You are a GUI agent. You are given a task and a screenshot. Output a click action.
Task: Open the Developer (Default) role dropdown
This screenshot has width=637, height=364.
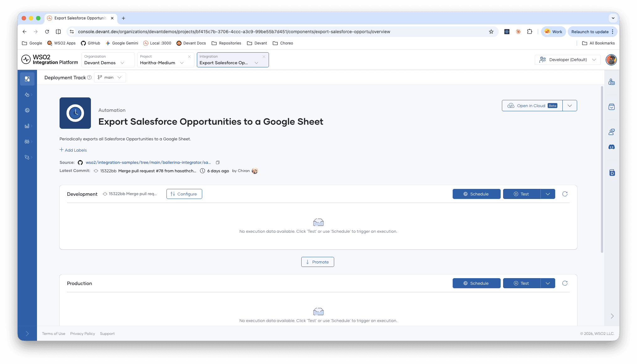click(568, 60)
